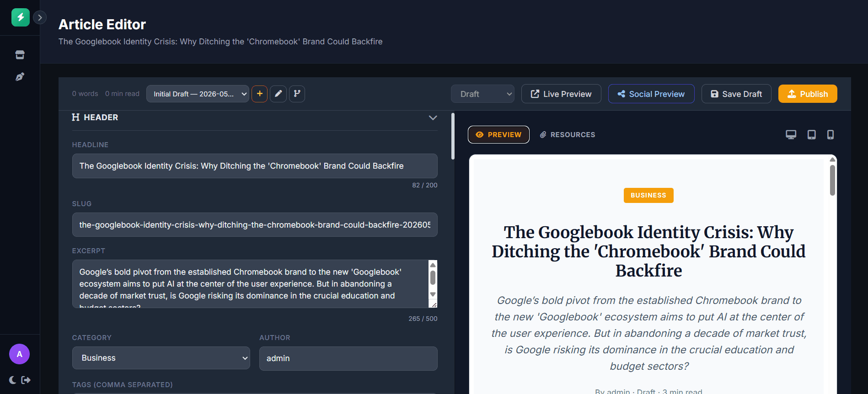Switch to the PREVIEW tab
The image size is (868, 394).
tap(498, 135)
